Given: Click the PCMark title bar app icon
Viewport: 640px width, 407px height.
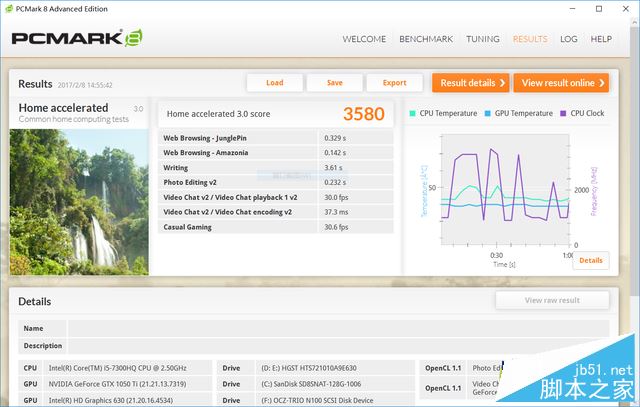Looking at the screenshot, I should point(9,9).
